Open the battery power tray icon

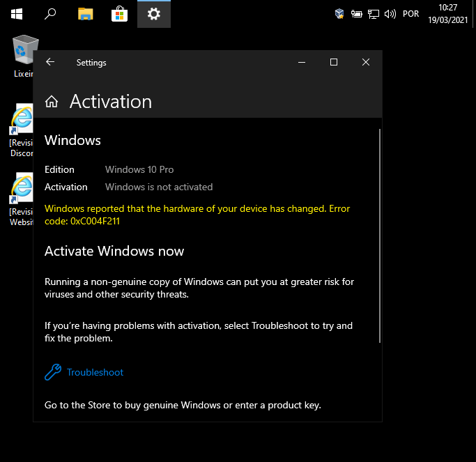coord(356,14)
